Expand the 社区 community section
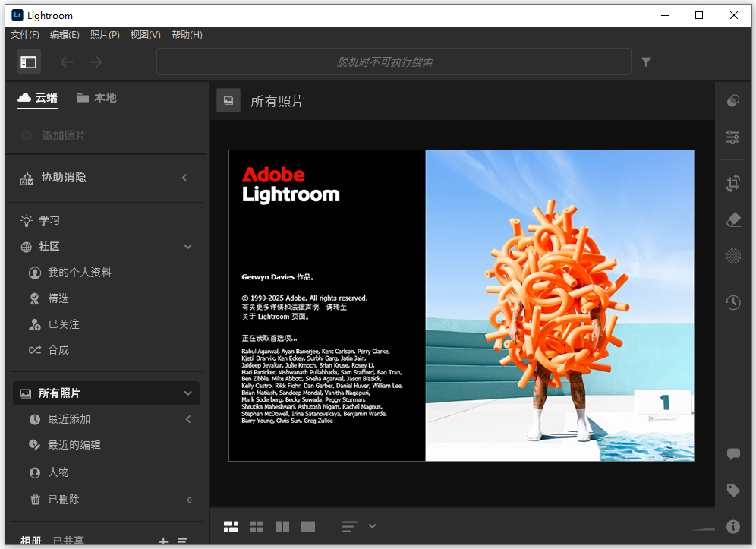The height and width of the screenshot is (549, 756). tap(187, 246)
